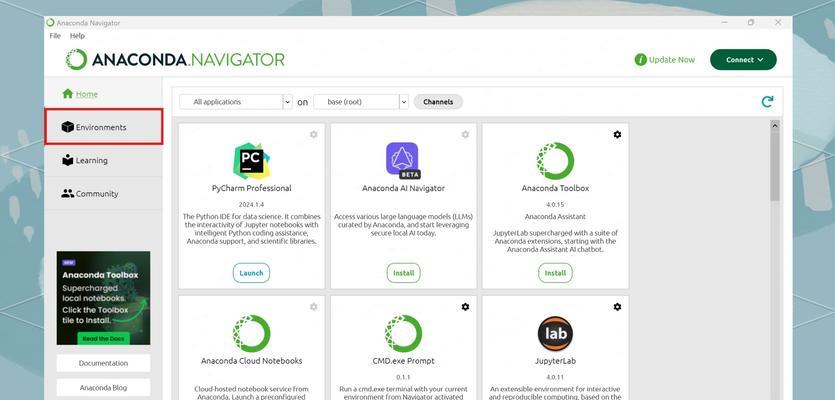Click the Update Now info icon
This screenshot has width=835, height=400.
(x=641, y=60)
